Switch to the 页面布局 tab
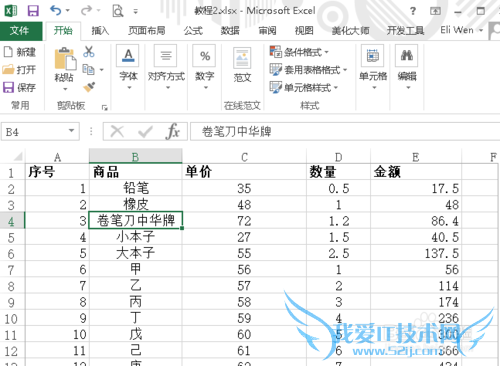The width and height of the screenshot is (500, 366). (147, 31)
